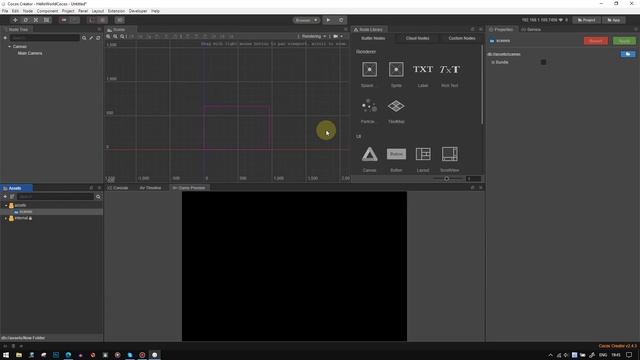The image size is (640, 360).
Task: Switch to the Service tab
Action: (x=531, y=29)
